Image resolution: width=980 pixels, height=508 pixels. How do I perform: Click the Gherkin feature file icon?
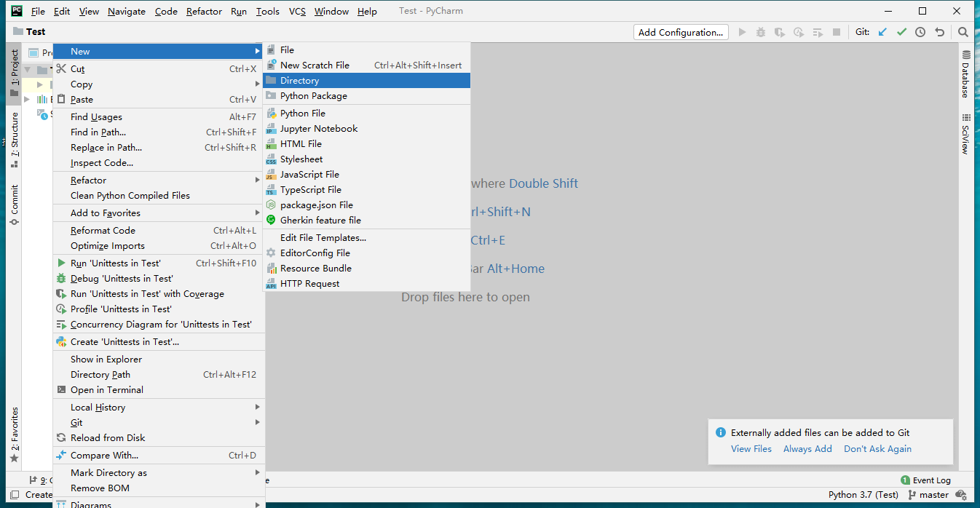[x=271, y=221]
